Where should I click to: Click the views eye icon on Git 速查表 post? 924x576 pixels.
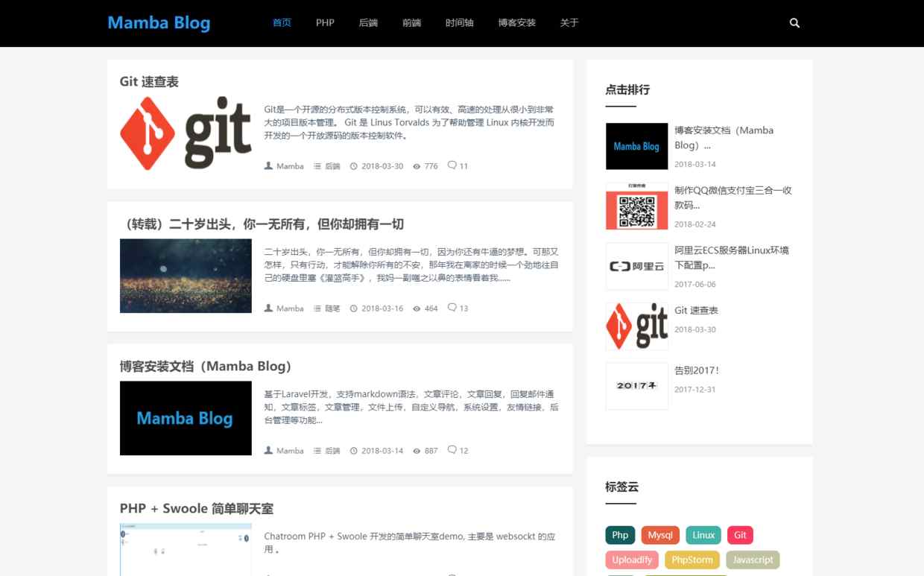417,166
